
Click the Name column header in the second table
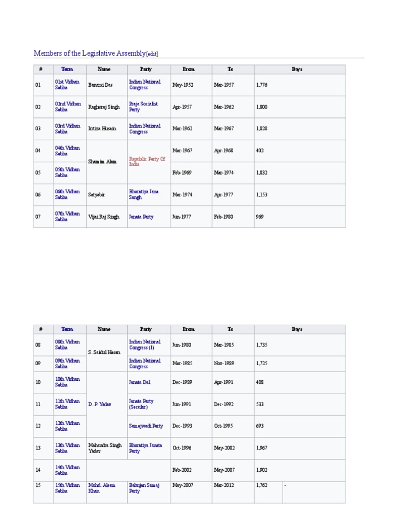point(104,329)
